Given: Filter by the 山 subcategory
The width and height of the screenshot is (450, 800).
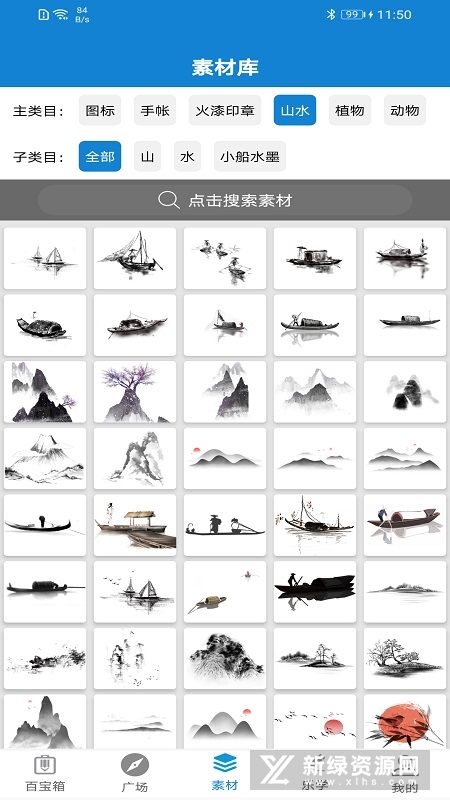Looking at the screenshot, I should pos(147,156).
